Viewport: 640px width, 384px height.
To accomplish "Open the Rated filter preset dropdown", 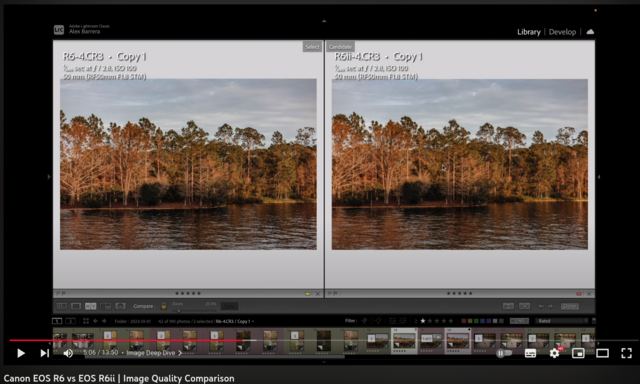I will [x=562, y=321].
